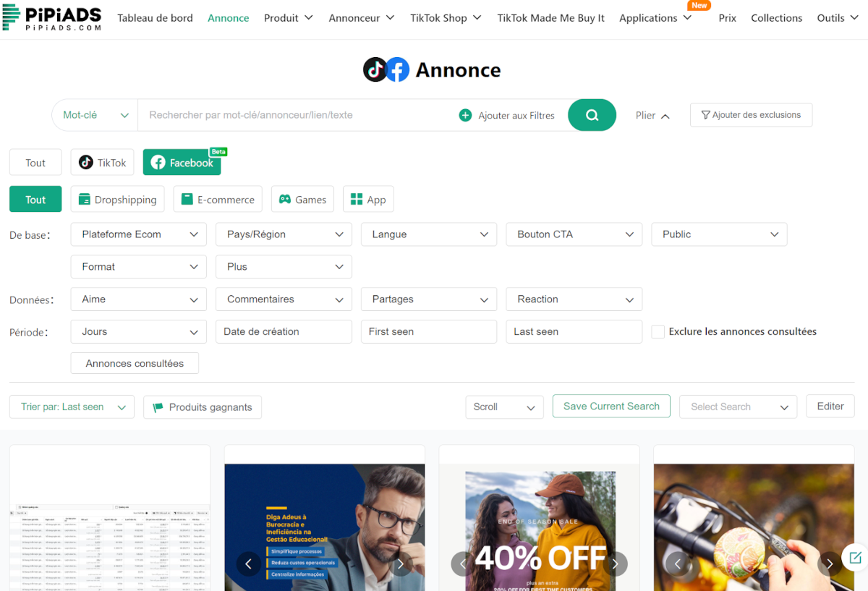Open the Outils menu

pyautogui.click(x=838, y=18)
